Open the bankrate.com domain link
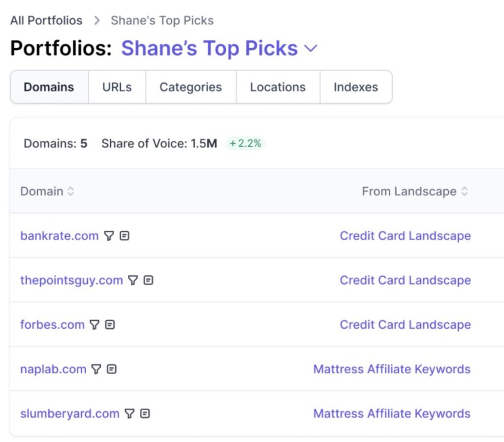The height and width of the screenshot is (442, 504). click(x=59, y=236)
